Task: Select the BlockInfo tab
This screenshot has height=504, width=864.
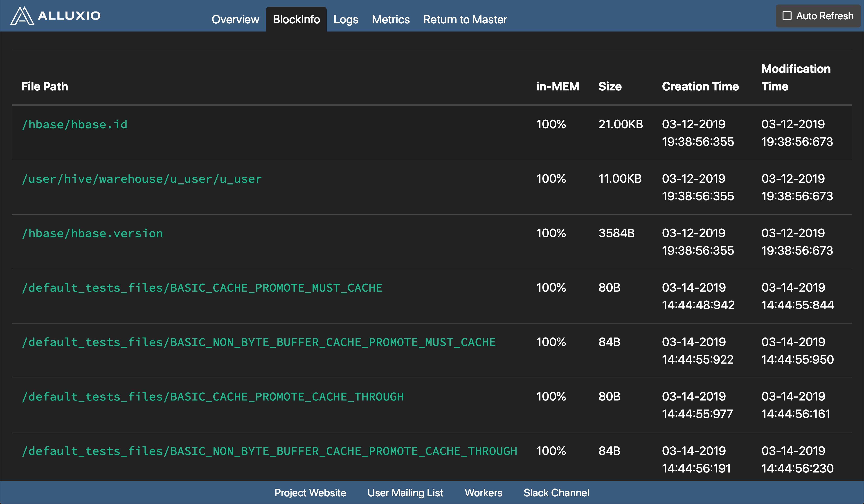Action: point(296,20)
